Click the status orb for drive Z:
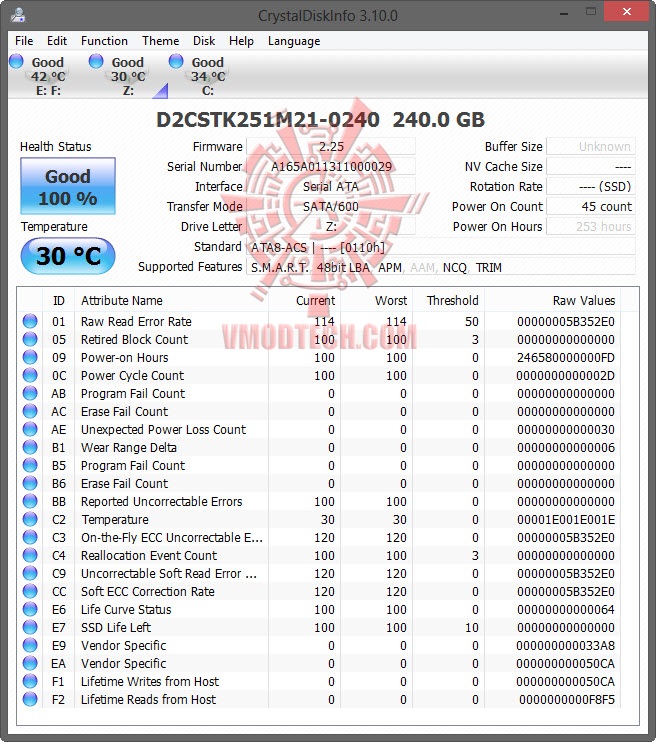The height and width of the screenshot is (742, 656). pyautogui.click(x=96, y=62)
